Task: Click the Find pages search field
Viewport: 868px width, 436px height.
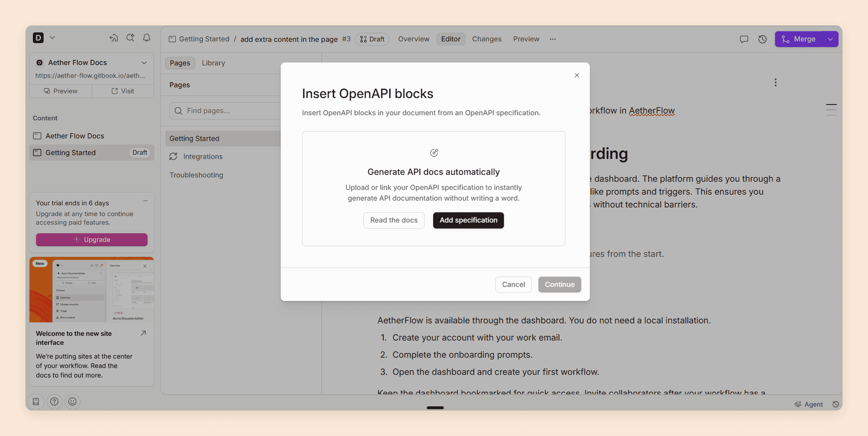Action: (x=225, y=110)
